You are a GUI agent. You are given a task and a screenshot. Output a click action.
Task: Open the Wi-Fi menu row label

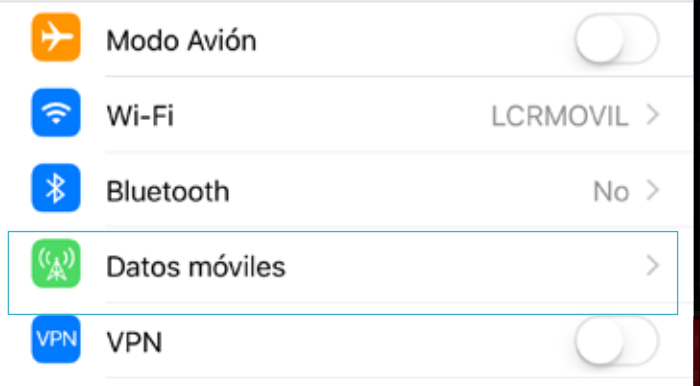click(140, 116)
